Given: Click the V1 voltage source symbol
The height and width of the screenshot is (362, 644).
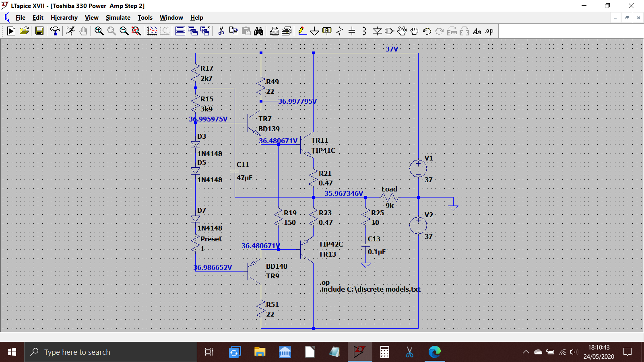Looking at the screenshot, I should pyautogui.click(x=418, y=169).
